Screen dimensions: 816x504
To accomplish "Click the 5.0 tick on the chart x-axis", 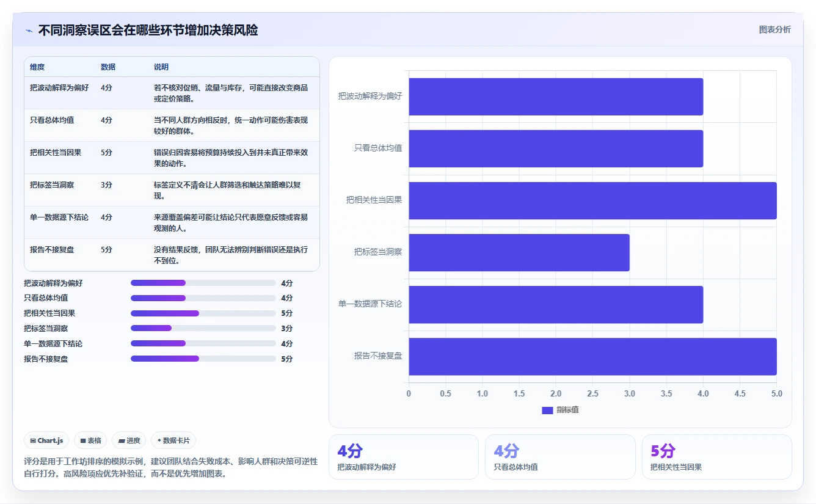I will pos(776,393).
